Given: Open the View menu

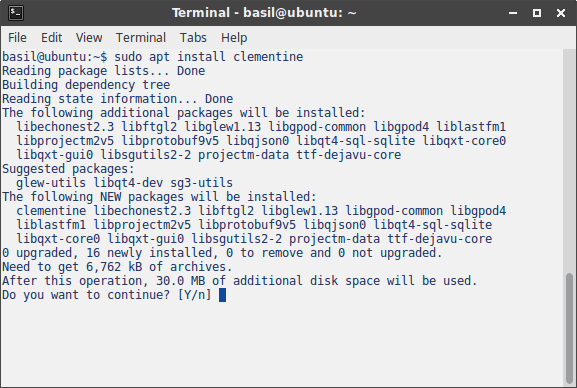Looking at the screenshot, I should pyautogui.click(x=89, y=38).
